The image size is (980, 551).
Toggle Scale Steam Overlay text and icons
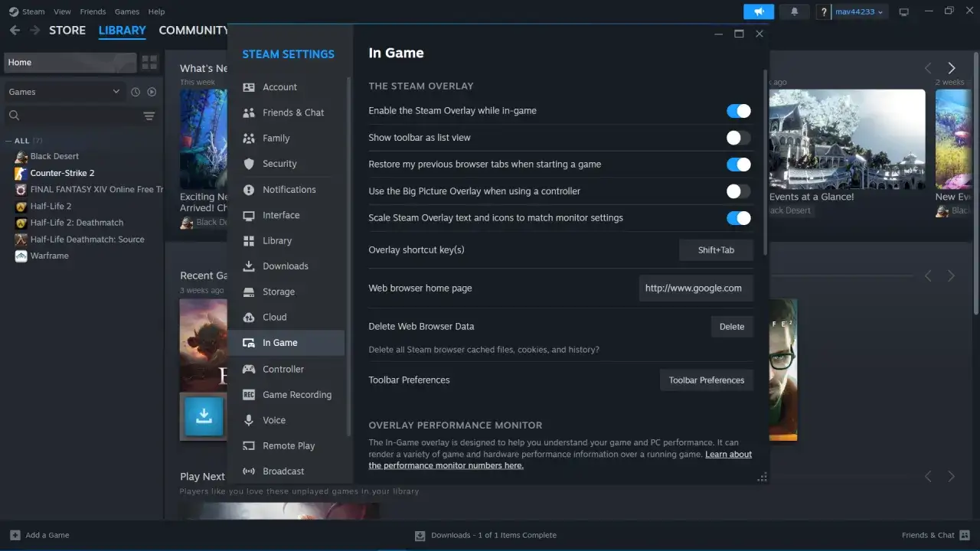[x=739, y=218]
